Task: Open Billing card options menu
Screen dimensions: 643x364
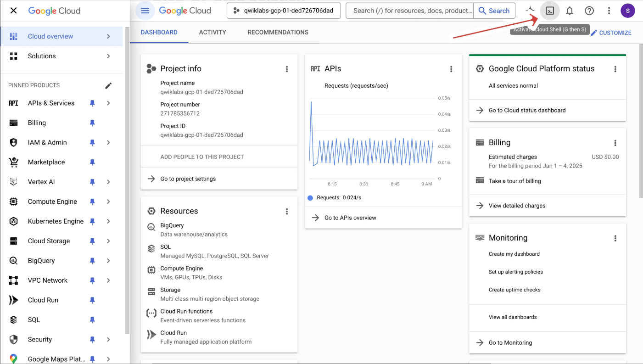Action: [x=615, y=143]
